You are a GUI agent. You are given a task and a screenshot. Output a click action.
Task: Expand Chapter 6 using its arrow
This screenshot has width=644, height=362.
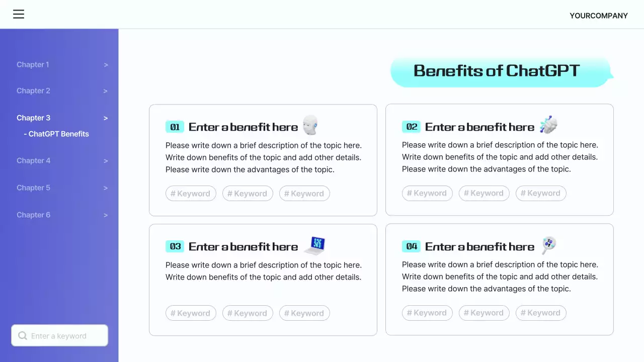(x=106, y=215)
